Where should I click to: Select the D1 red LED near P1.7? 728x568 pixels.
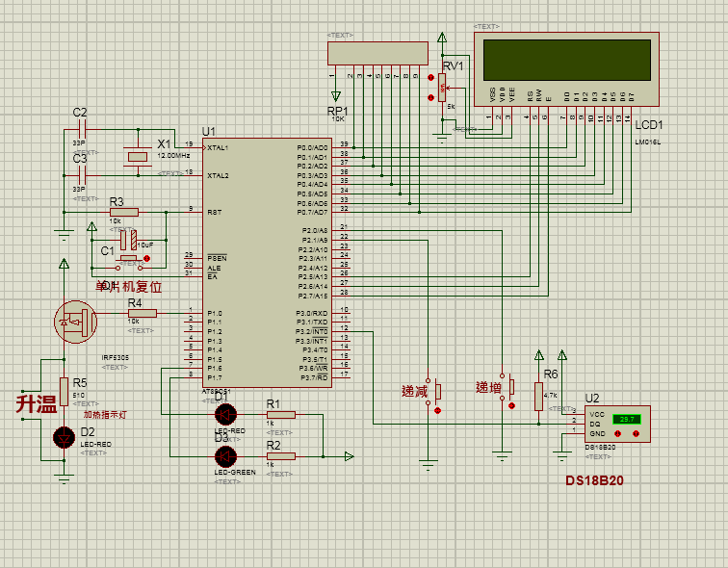(225, 414)
